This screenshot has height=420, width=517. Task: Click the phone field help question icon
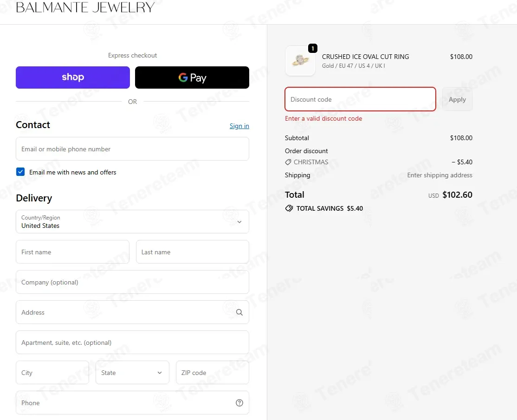click(239, 403)
